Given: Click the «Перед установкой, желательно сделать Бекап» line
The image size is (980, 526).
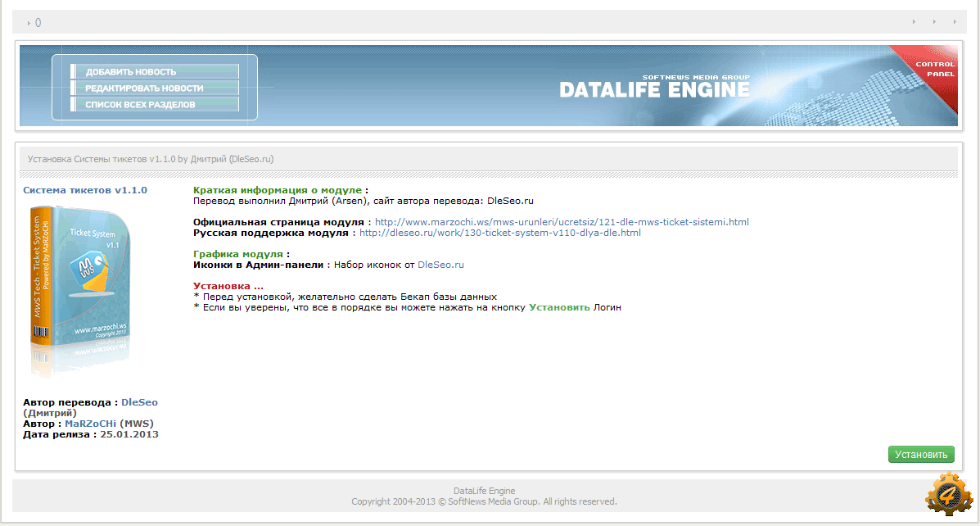Looking at the screenshot, I should pos(345,297).
